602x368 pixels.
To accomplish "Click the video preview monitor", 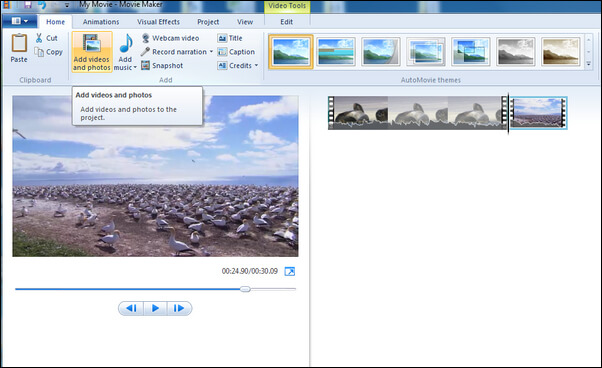I will [155, 176].
